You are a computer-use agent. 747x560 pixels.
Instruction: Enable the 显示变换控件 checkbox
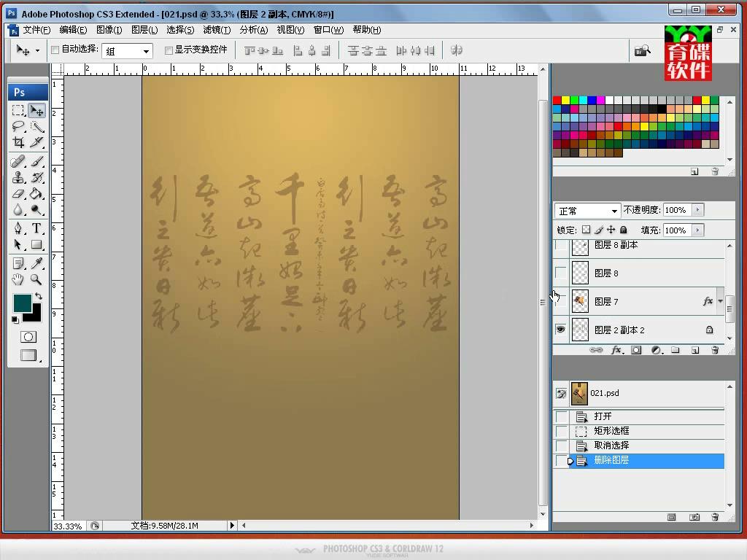click(x=169, y=50)
